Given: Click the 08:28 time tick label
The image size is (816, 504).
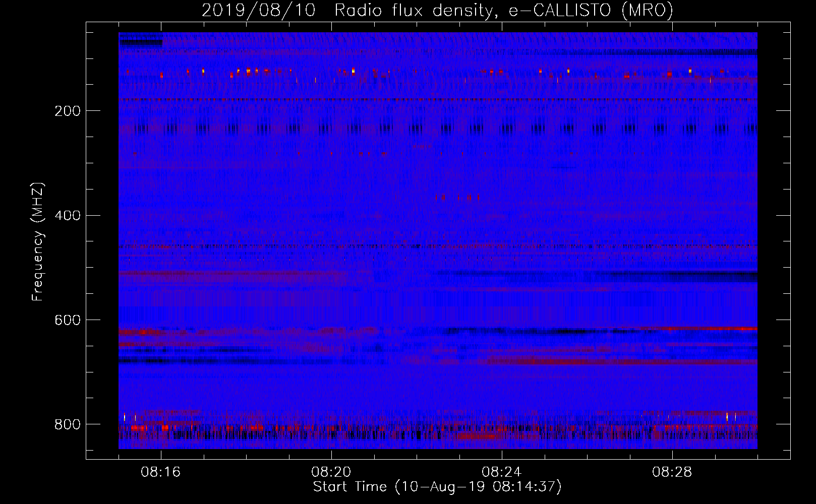Looking at the screenshot, I should (672, 472).
